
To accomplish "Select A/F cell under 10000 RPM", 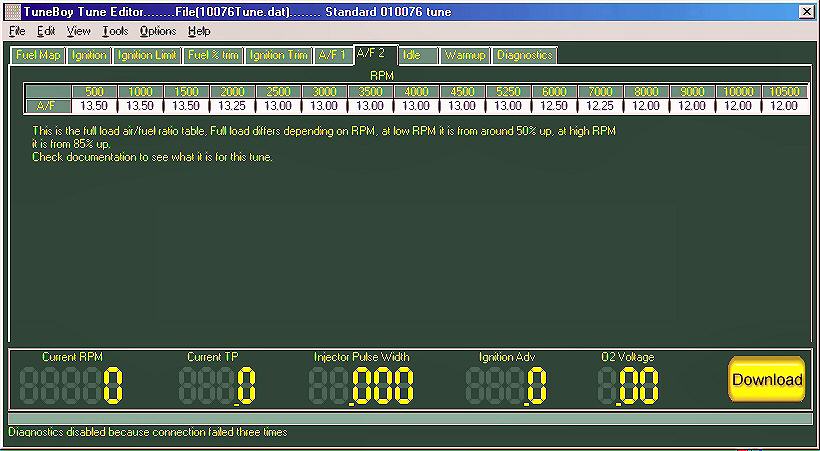I will coord(738,106).
